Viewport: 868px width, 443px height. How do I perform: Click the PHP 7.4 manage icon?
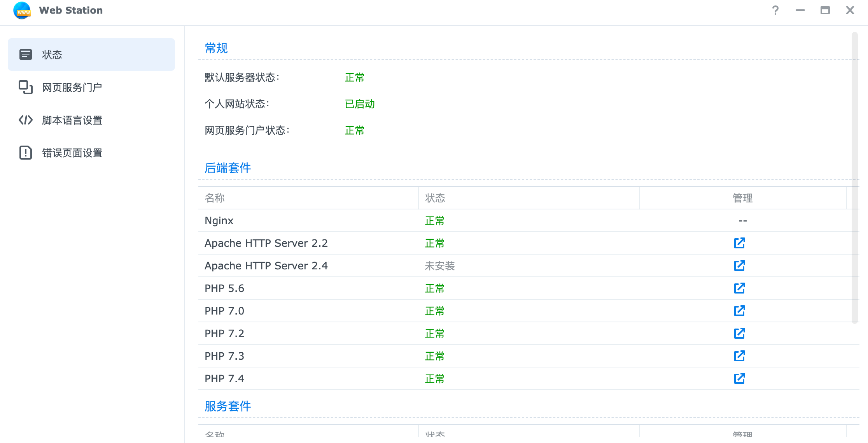(739, 378)
